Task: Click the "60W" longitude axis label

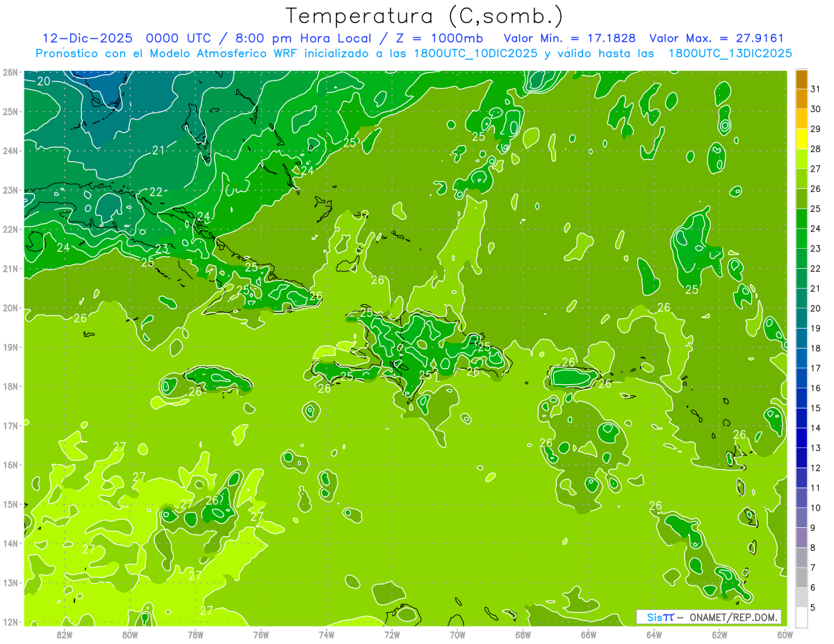Action: pyautogui.click(x=785, y=634)
